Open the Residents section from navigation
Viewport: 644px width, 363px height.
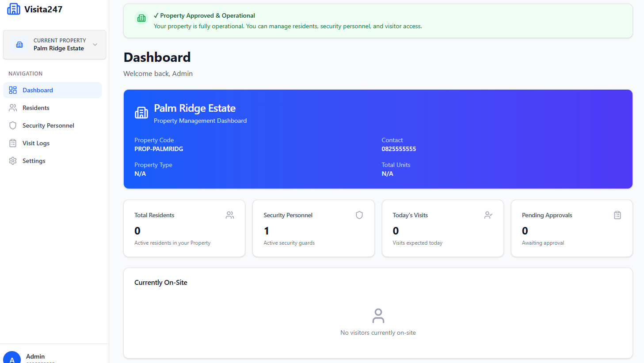pyautogui.click(x=35, y=107)
